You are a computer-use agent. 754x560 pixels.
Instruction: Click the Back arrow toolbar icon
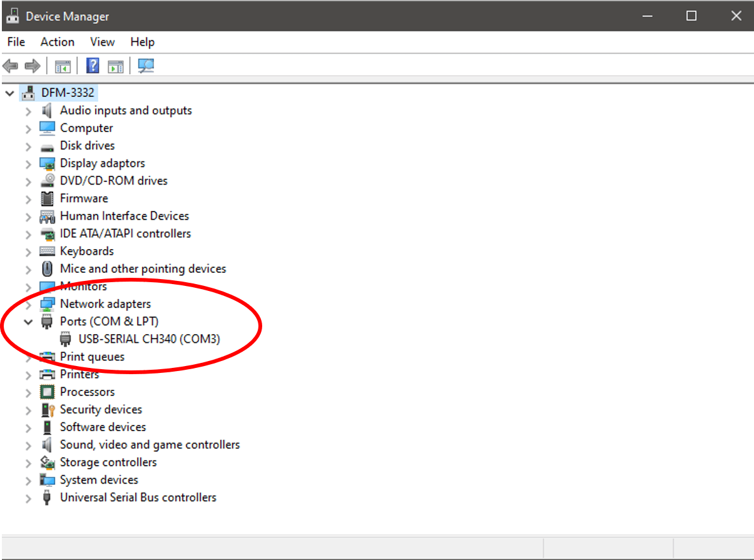[11, 66]
